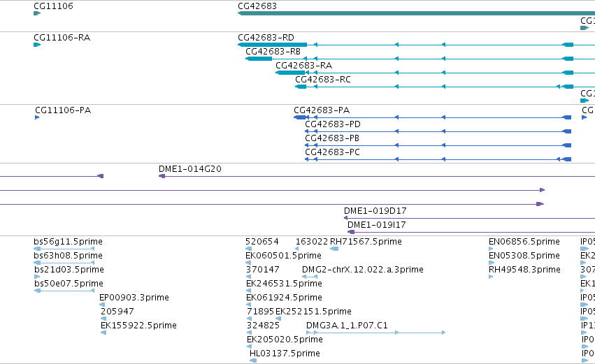Select the bs21d03.5prime EST label
This screenshot has height=364, width=595.
pyautogui.click(x=69, y=270)
